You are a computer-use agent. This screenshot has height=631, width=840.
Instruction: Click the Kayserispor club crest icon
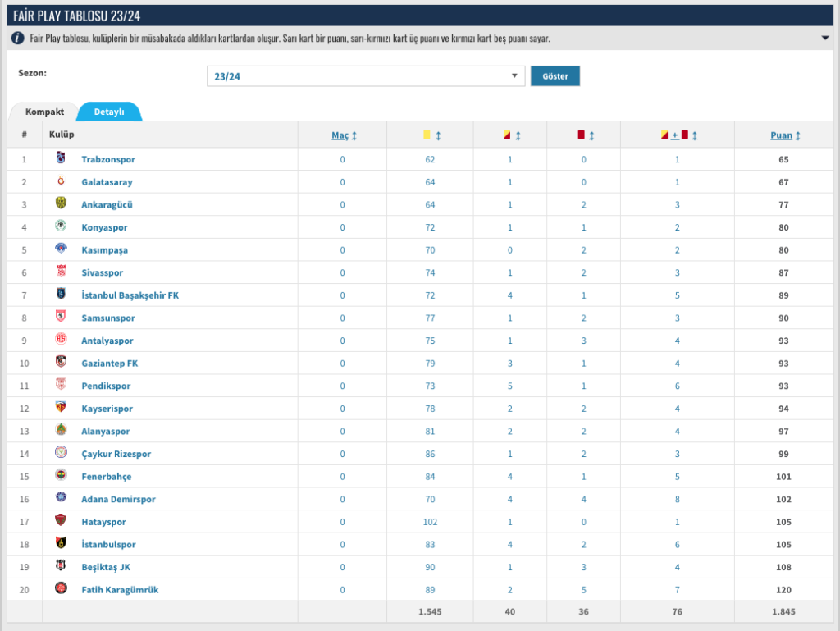(x=61, y=406)
